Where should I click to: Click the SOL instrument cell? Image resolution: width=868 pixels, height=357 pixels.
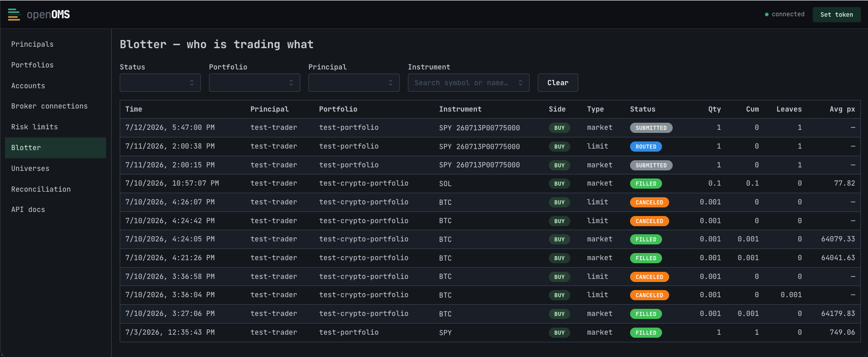(x=445, y=184)
